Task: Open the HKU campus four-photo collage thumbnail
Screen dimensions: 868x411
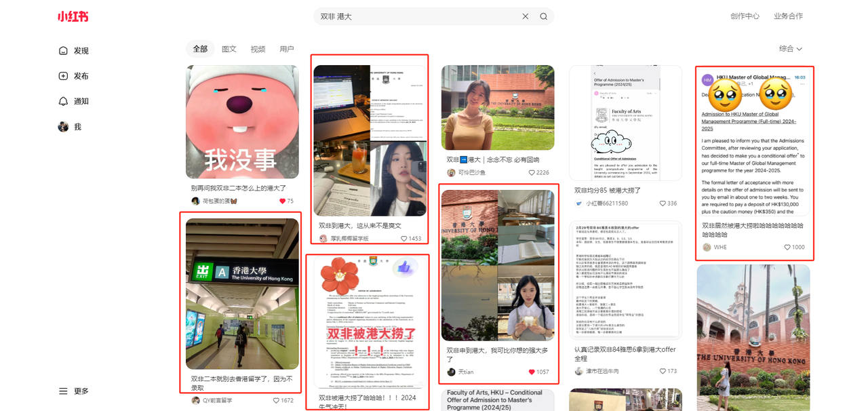Action: [498, 265]
